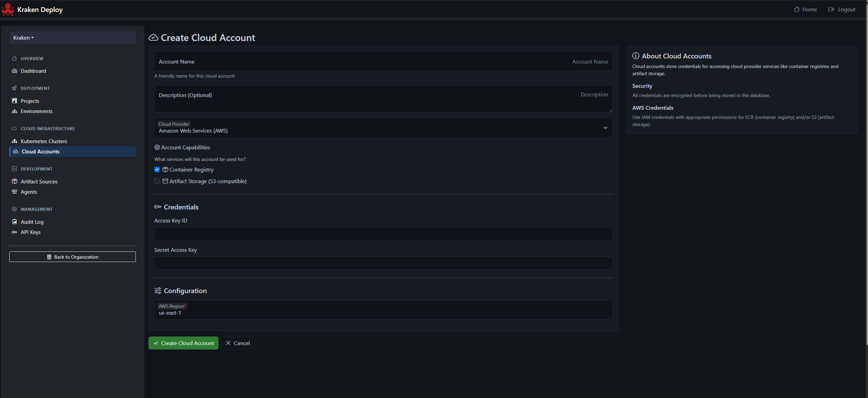Enable Artifact Storage (S3-compatible) capability
Screen dimensions: 868x398
pos(157,181)
